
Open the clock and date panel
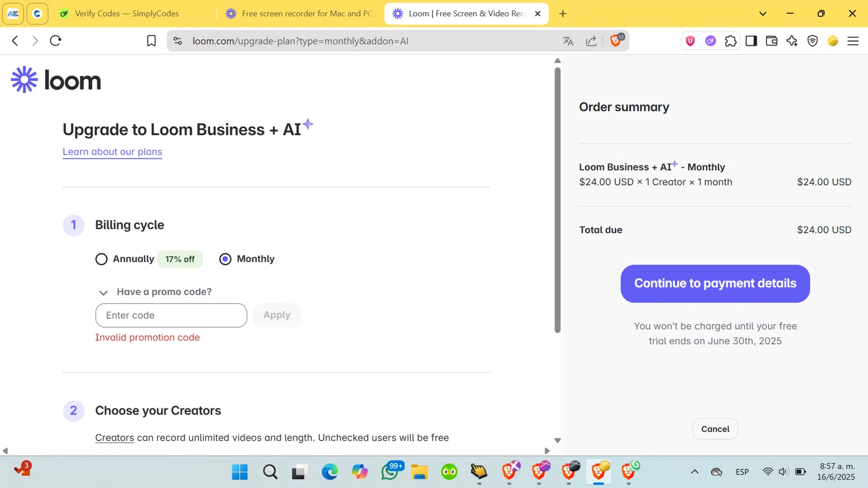point(836,471)
